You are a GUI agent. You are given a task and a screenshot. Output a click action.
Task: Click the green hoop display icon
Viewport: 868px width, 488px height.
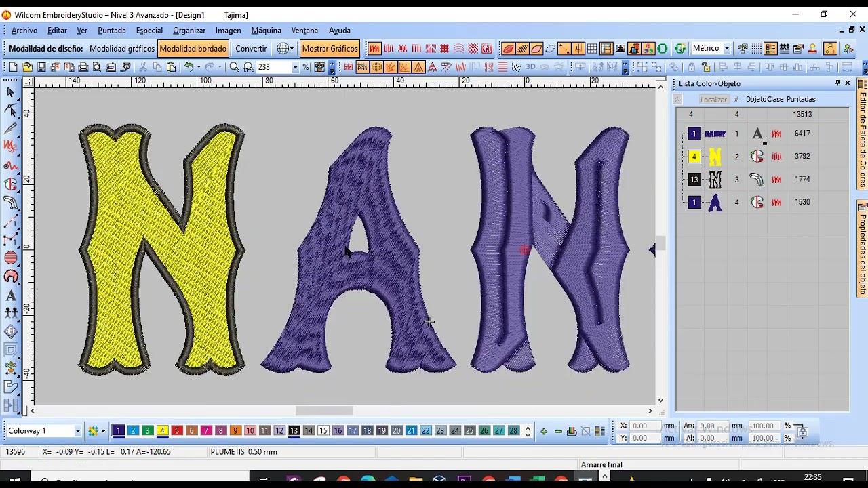[662, 49]
